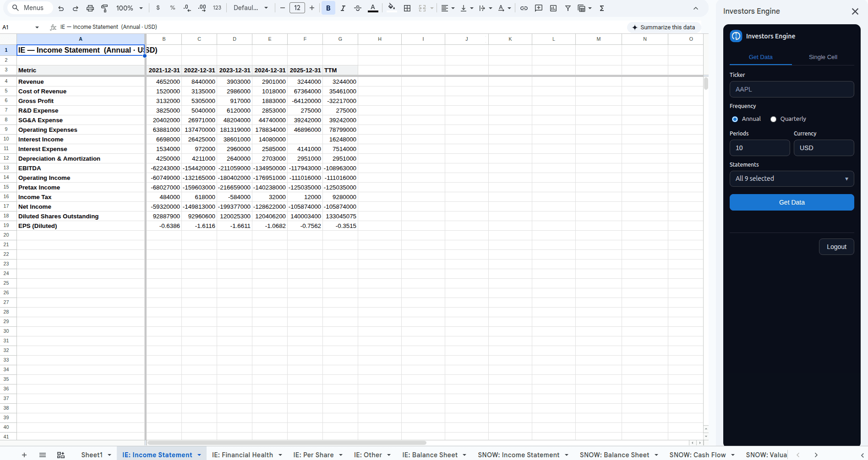Select the TTM column header cell

(340, 70)
